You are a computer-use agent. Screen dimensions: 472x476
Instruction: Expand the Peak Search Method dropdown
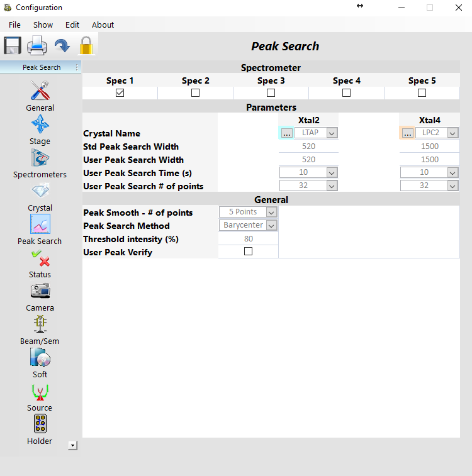coord(271,226)
